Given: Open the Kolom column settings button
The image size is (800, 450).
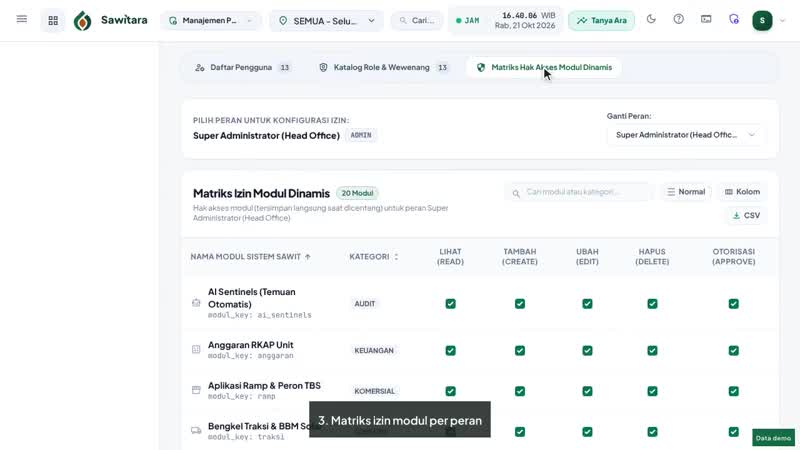Looking at the screenshot, I should click(x=742, y=192).
